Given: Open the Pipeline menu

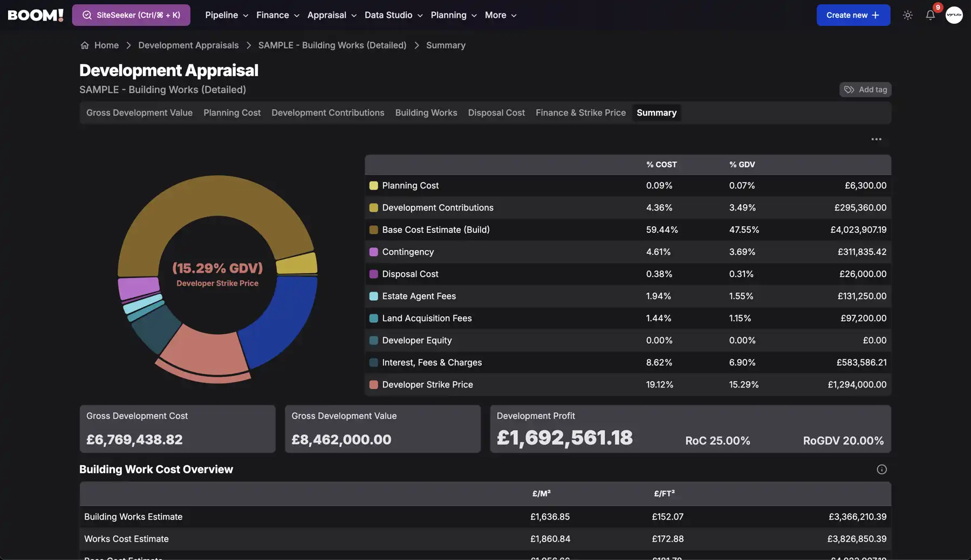Looking at the screenshot, I should (x=227, y=15).
